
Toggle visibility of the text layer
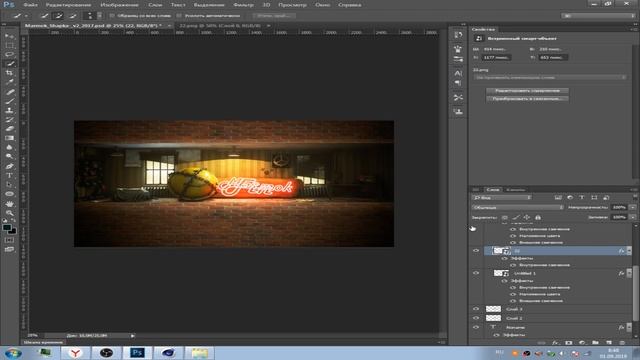pos(476,327)
